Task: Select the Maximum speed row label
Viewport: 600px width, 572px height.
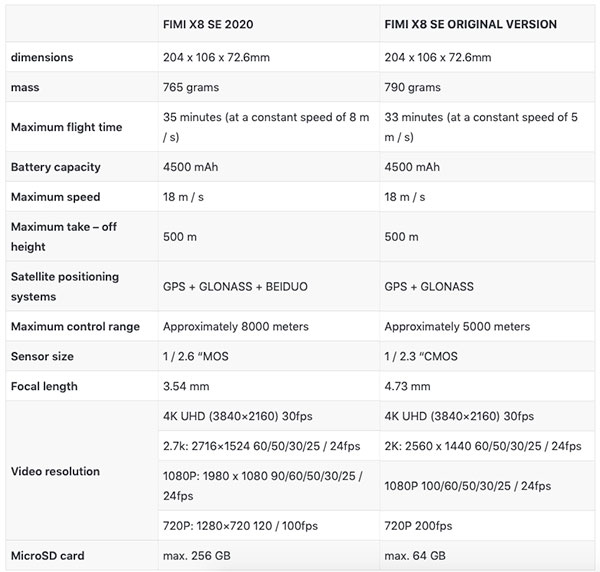Action: 55,197
